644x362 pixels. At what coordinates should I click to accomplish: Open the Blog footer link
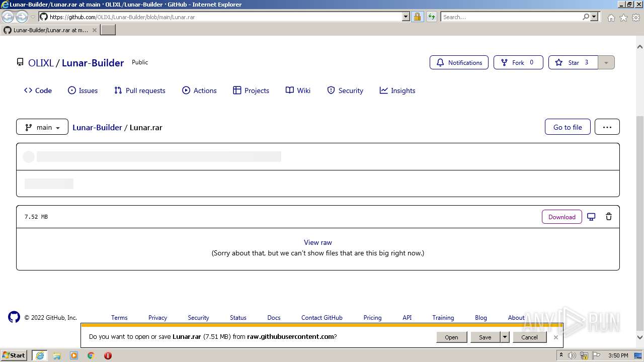(x=481, y=318)
